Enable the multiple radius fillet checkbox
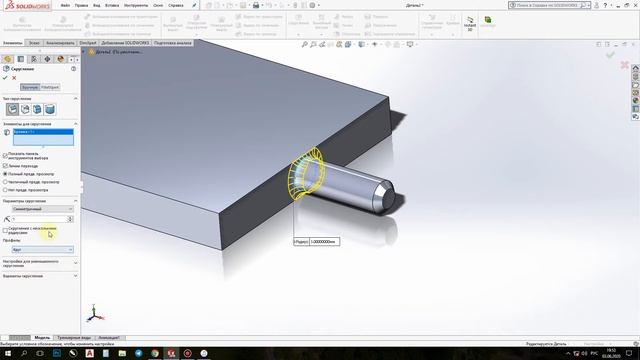Screen dimensions: 640x360 (5, 230)
